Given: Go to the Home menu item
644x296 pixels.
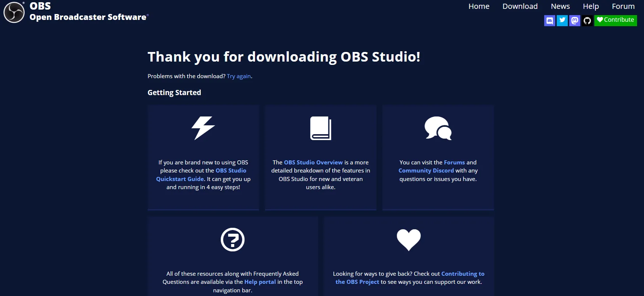Looking at the screenshot, I should point(479,6).
